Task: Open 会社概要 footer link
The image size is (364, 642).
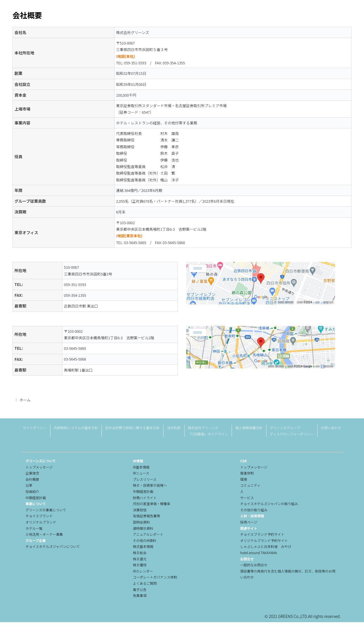Action: (32, 479)
